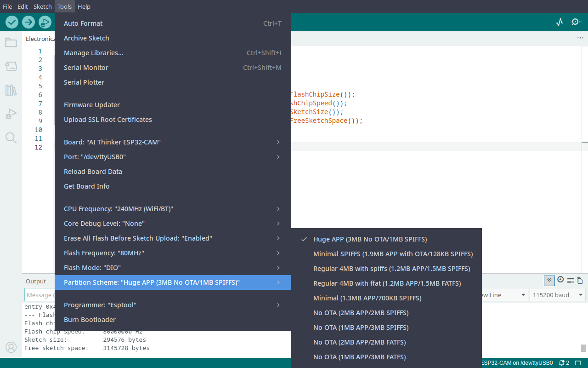Open the Help menu
The height and width of the screenshot is (368, 588).
[84, 6]
